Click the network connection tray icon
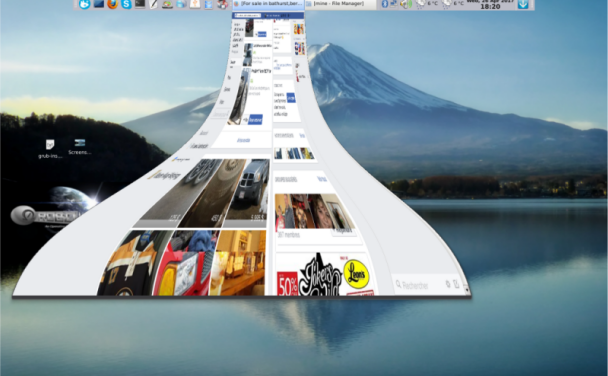The width and height of the screenshot is (608, 376). (394, 4)
